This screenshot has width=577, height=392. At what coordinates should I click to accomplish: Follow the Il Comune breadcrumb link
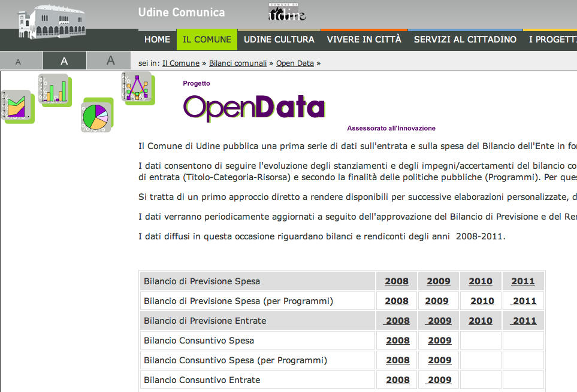[x=181, y=63]
